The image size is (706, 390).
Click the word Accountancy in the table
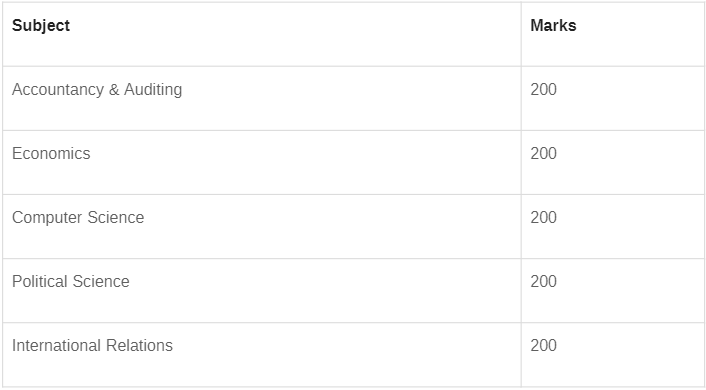coord(58,90)
